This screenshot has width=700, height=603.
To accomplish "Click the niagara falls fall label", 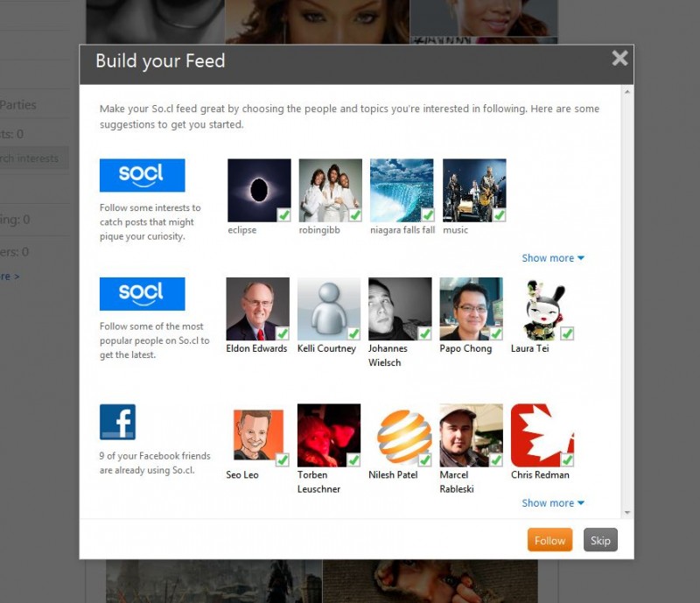I will [402, 230].
